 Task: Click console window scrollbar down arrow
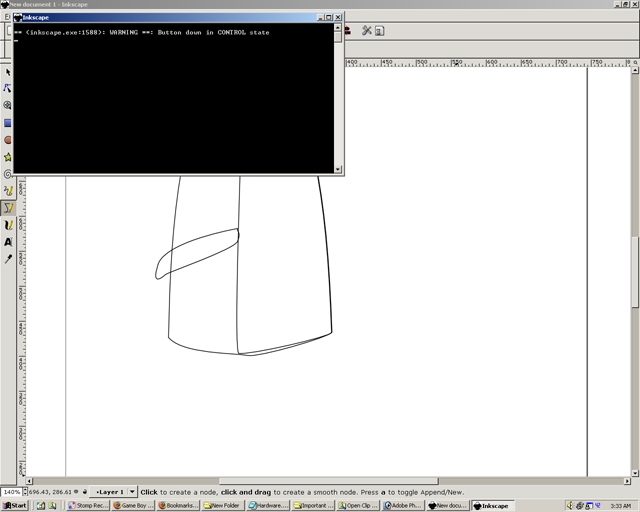point(338,169)
